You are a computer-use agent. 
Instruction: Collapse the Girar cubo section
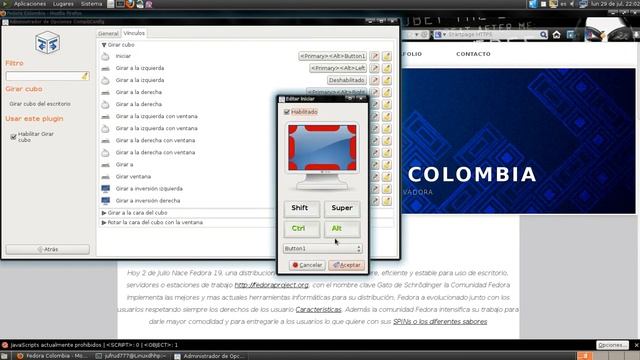pos(104,45)
